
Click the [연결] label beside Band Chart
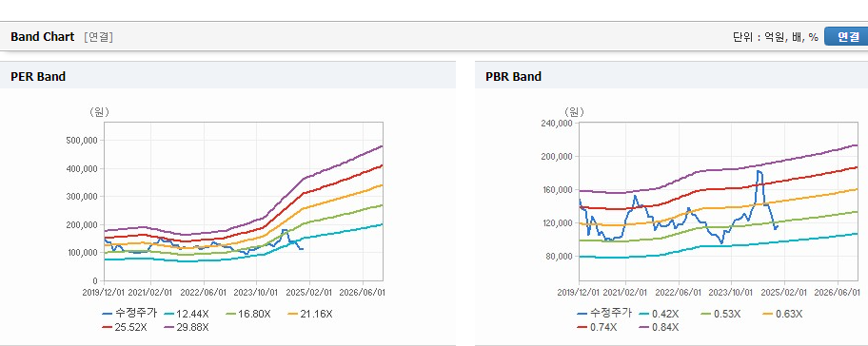point(99,37)
